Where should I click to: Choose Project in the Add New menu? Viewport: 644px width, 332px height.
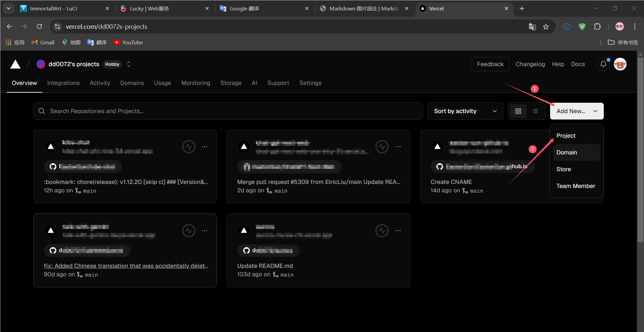(x=566, y=136)
